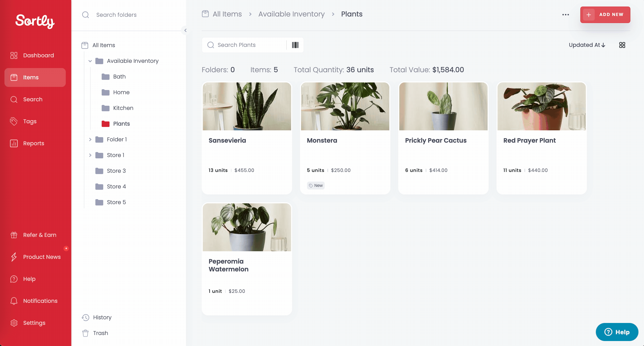Collapse the folder panel arrow

click(185, 30)
